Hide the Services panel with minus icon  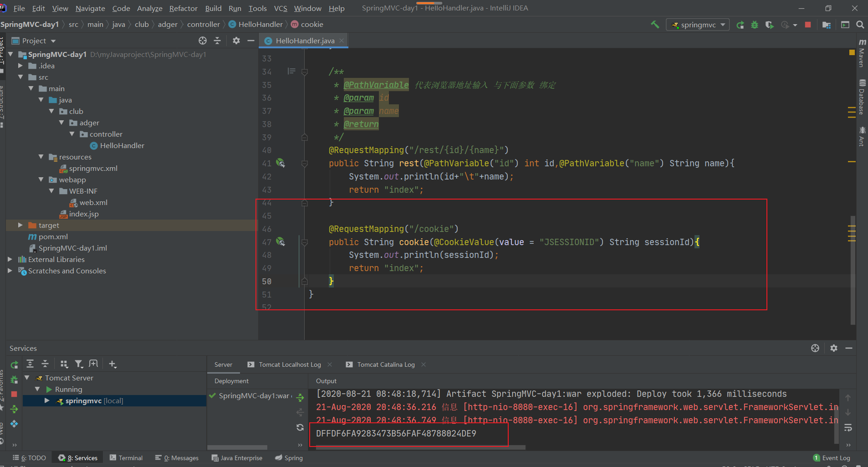tap(849, 348)
